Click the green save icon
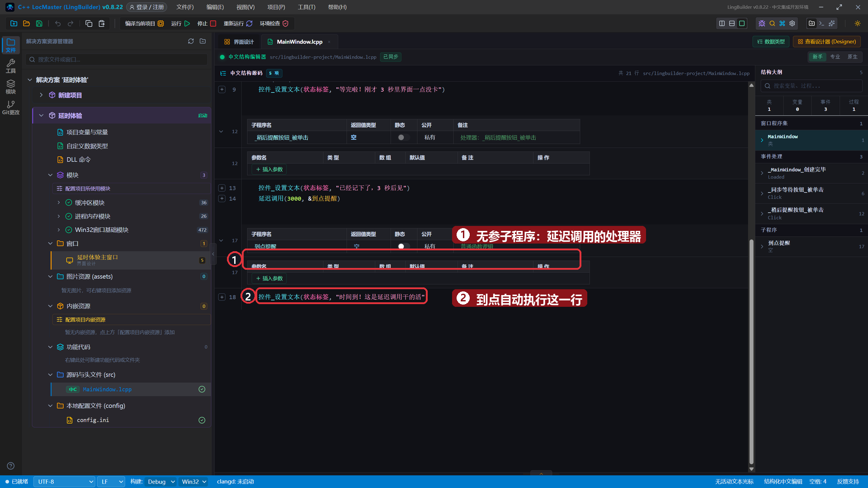Image resolution: width=868 pixels, height=488 pixels. [x=39, y=23]
